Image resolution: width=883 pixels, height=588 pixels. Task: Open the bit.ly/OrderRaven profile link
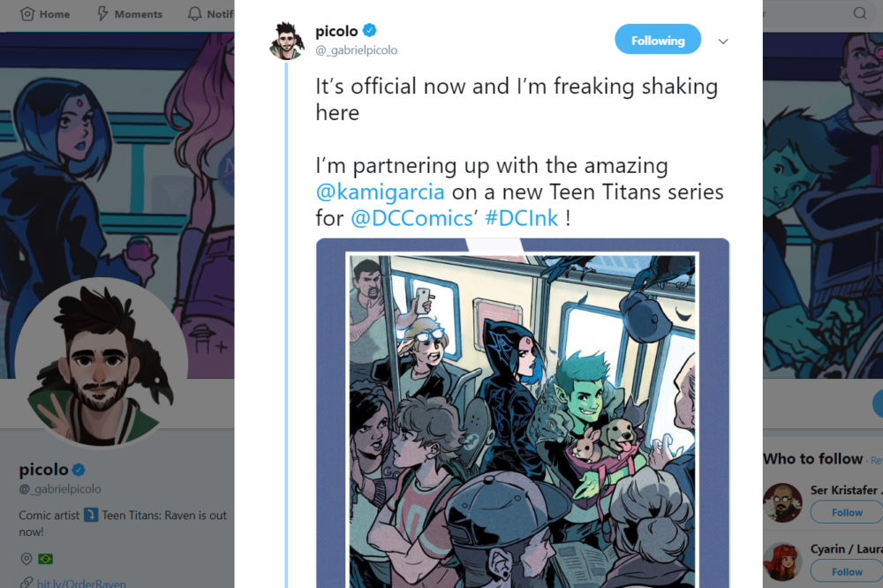[x=81, y=583]
